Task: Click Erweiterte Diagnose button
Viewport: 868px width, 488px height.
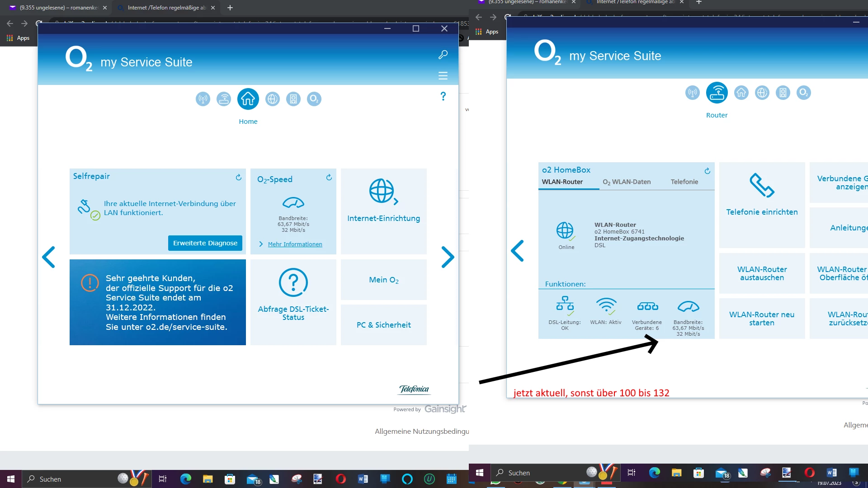Action: click(x=205, y=243)
